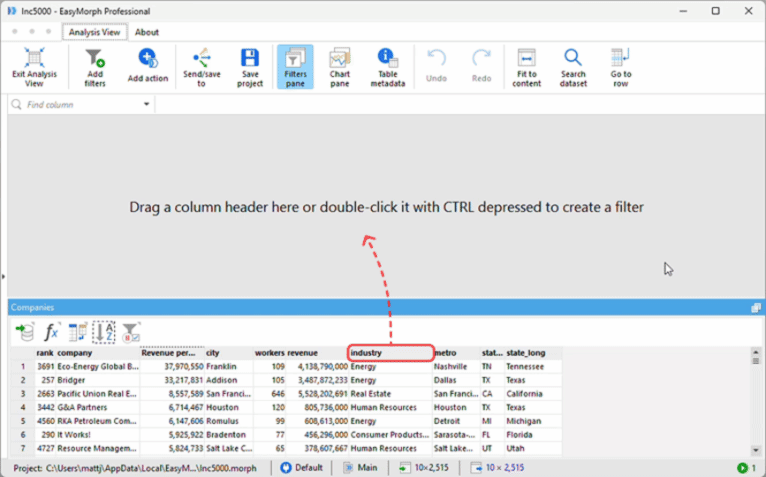Exit Analysis View using ribbon icon

(34, 67)
